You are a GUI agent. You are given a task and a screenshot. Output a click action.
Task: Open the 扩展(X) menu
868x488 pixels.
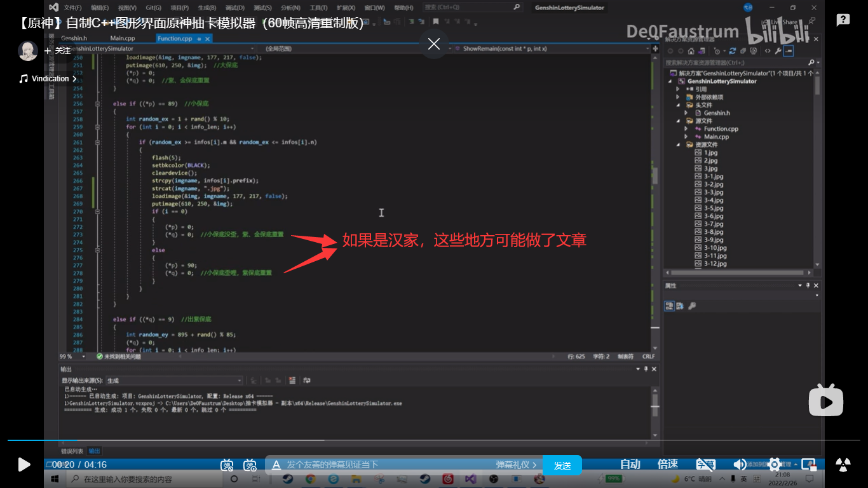click(x=346, y=8)
